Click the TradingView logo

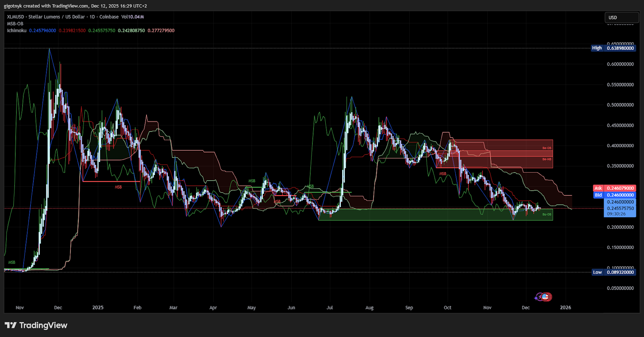tap(36, 325)
